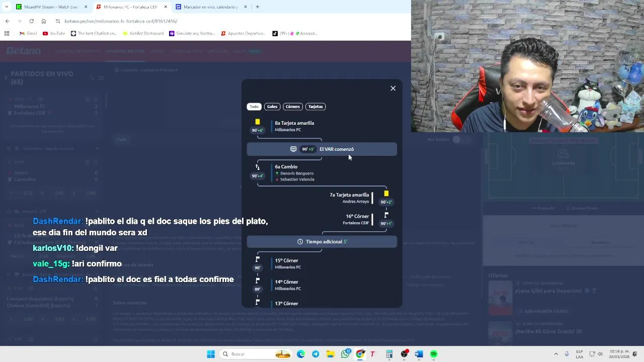Image resolution: width=644 pixels, height=362 pixels.
Task: Open the TikTok (99+) bookmark
Action: pos(295,34)
